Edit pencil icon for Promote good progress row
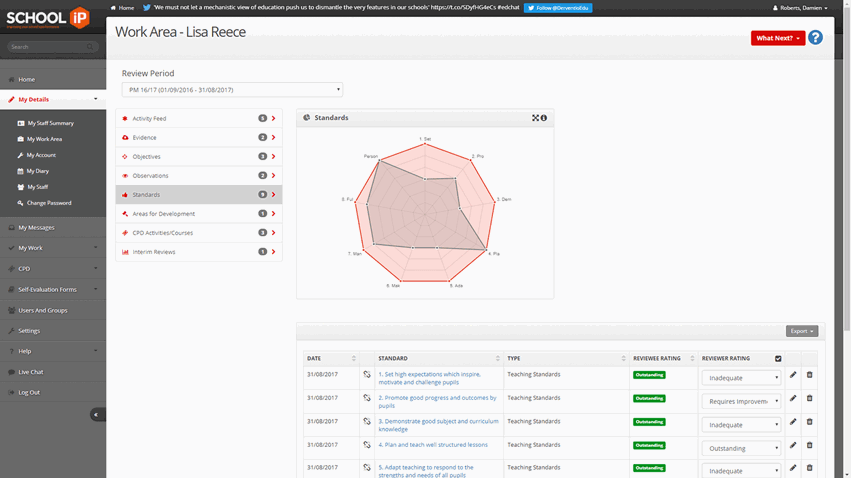This screenshot has width=851, height=478. coord(793,398)
